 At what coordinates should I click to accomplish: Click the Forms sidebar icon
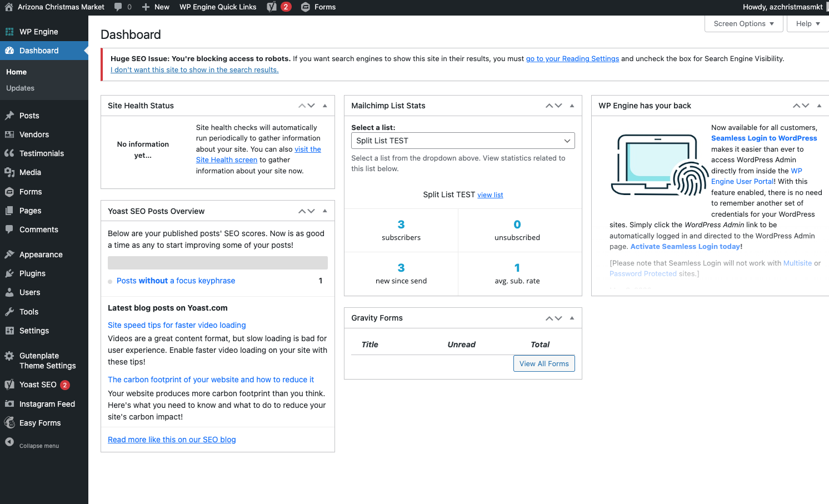[x=9, y=192]
